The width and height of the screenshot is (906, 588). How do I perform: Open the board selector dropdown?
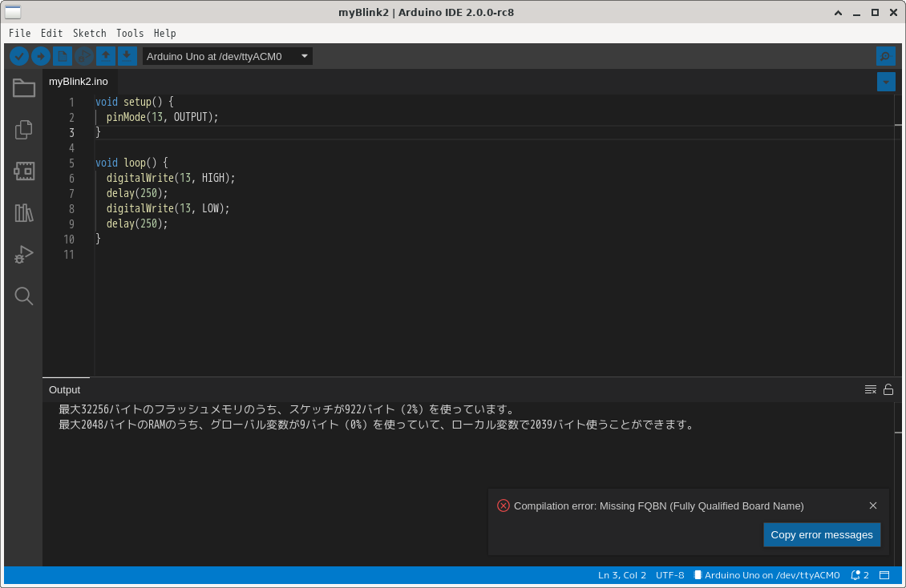click(x=228, y=56)
